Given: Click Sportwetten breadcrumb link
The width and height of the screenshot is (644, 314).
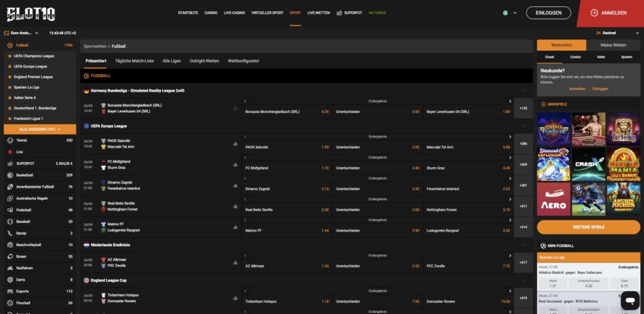Looking at the screenshot, I should [95, 46].
